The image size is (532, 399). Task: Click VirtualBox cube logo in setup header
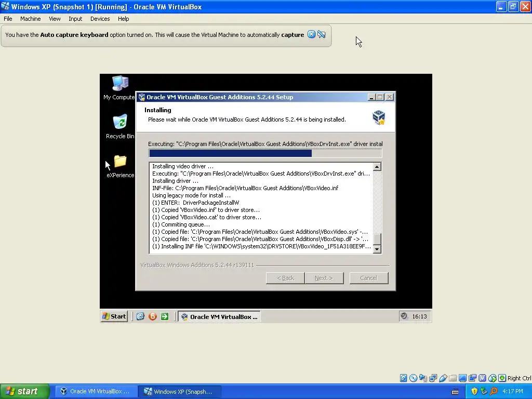[x=379, y=117]
